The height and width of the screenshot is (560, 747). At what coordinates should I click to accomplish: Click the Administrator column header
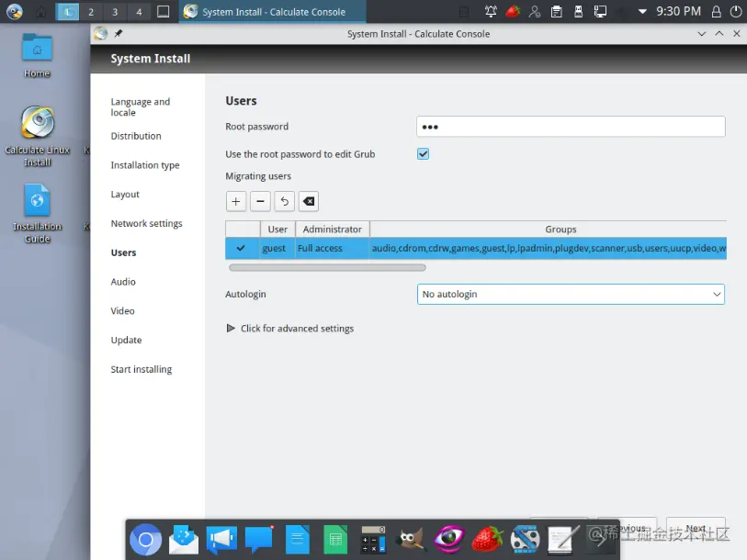333,229
